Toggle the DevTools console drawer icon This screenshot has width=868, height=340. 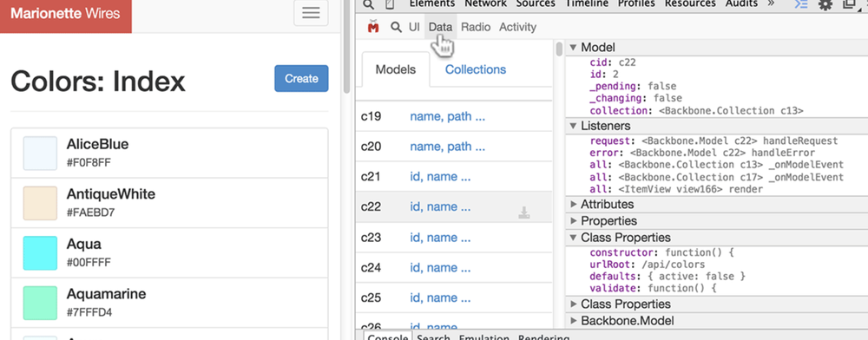pyautogui.click(x=801, y=4)
